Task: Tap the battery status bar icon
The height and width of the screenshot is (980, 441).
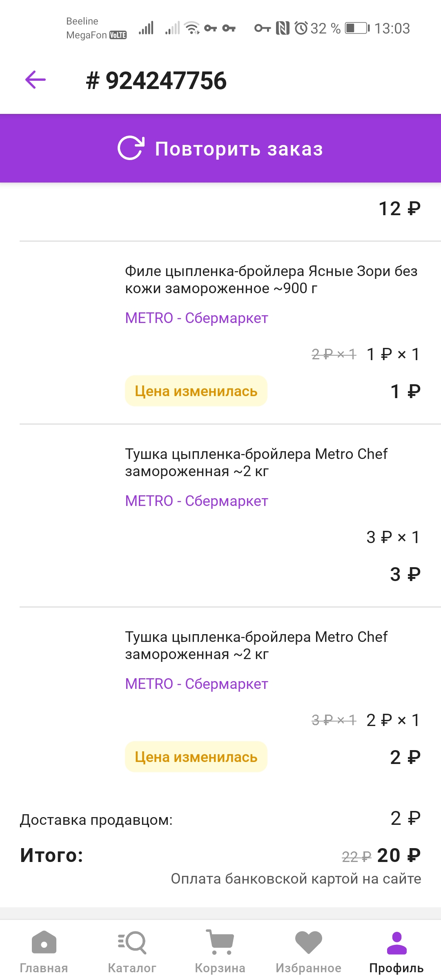Action: tap(357, 28)
